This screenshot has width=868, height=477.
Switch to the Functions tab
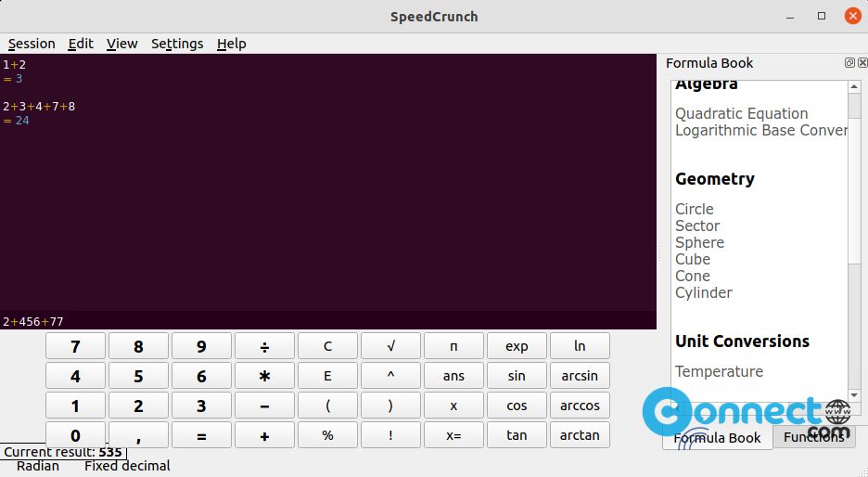(x=814, y=437)
